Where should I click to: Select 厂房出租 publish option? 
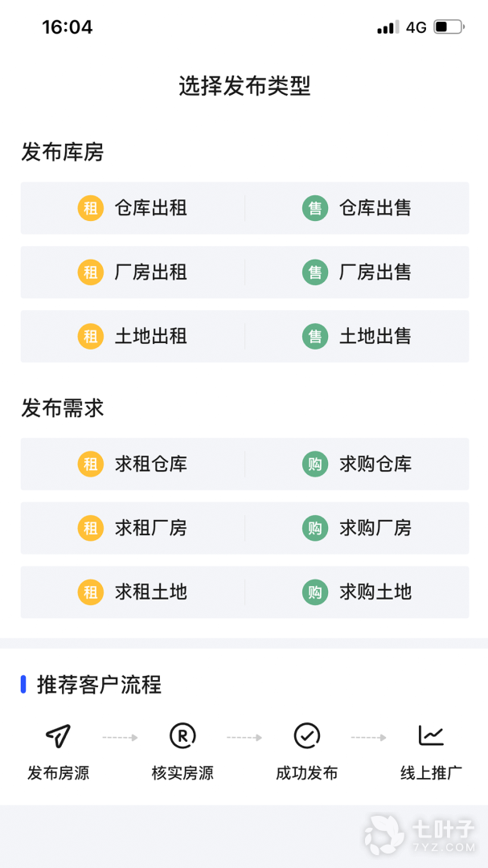[x=150, y=272]
